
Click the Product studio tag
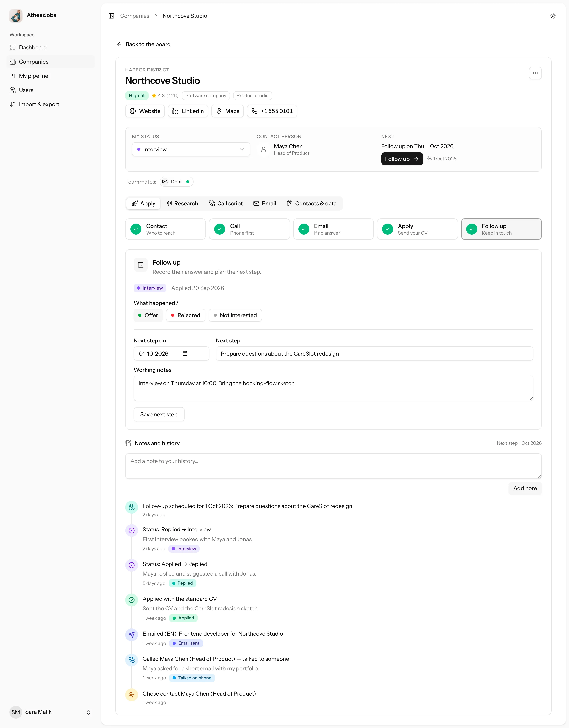252,96
